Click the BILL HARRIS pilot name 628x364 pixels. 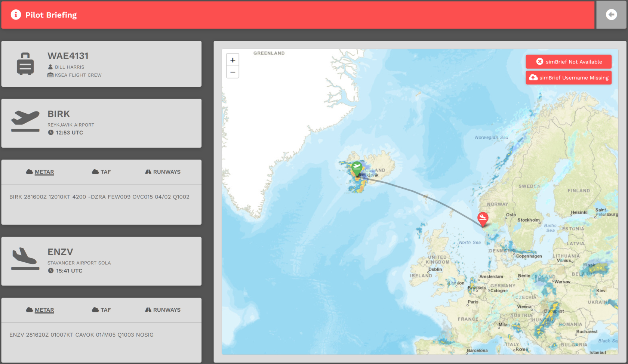tap(70, 67)
